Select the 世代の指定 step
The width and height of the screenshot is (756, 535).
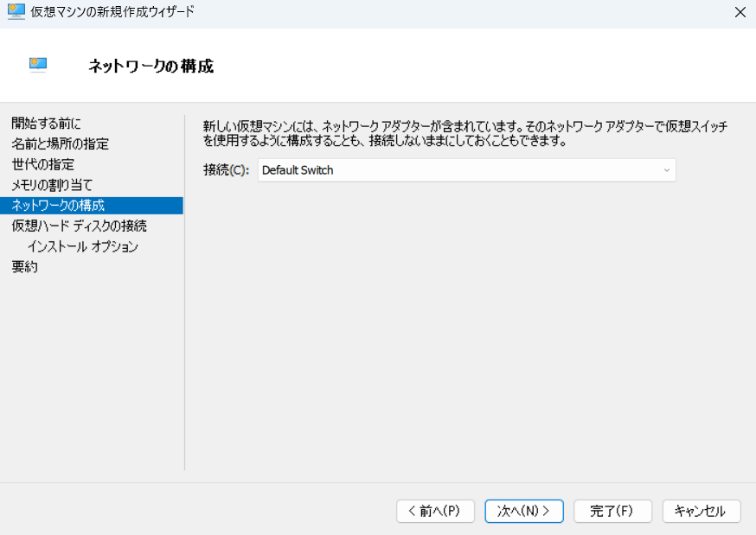[43, 164]
